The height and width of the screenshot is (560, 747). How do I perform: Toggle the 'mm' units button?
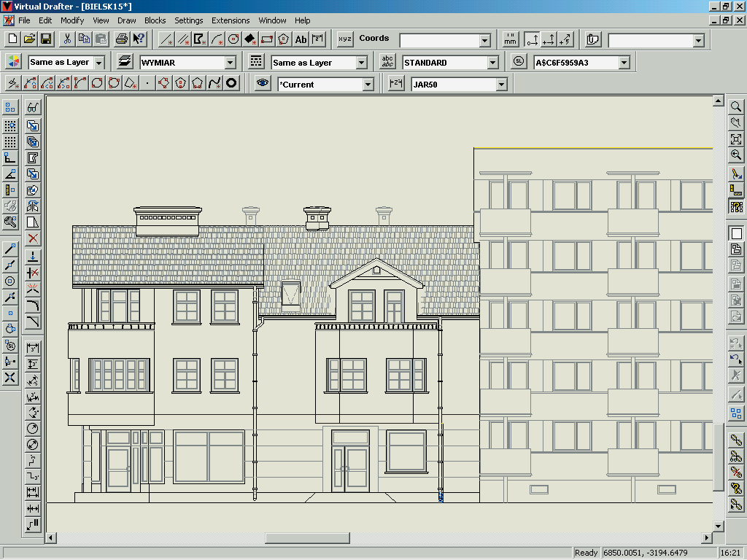tap(511, 39)
